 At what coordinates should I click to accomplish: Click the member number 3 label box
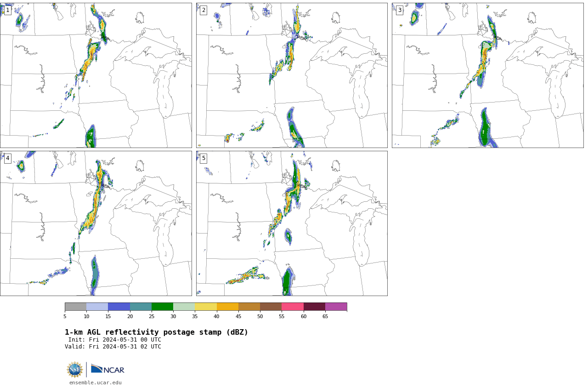pyautogui.click(x=399, y=10)
